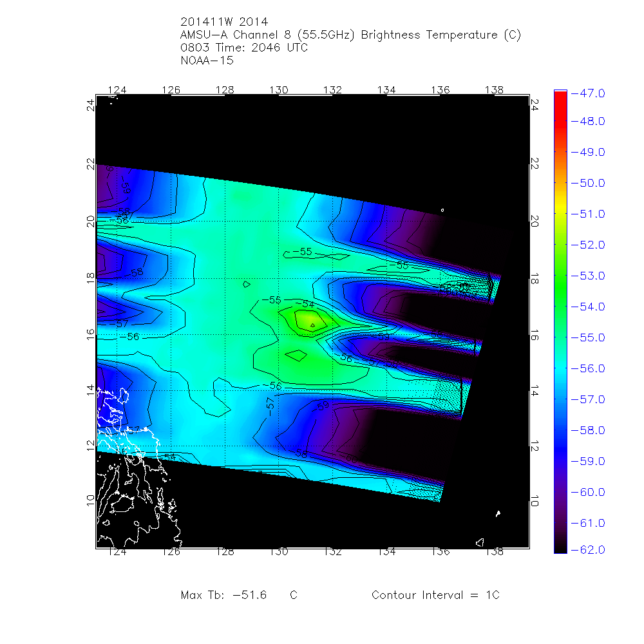Screen dimensions: 644x644
Task: Click longitude label 128 on the top axis
Action: tap(225, 90)
